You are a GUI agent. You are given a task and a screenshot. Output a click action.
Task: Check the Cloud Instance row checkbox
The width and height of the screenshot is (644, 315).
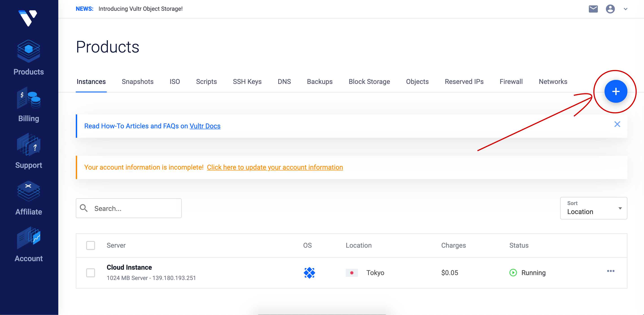tap(91, 272)
